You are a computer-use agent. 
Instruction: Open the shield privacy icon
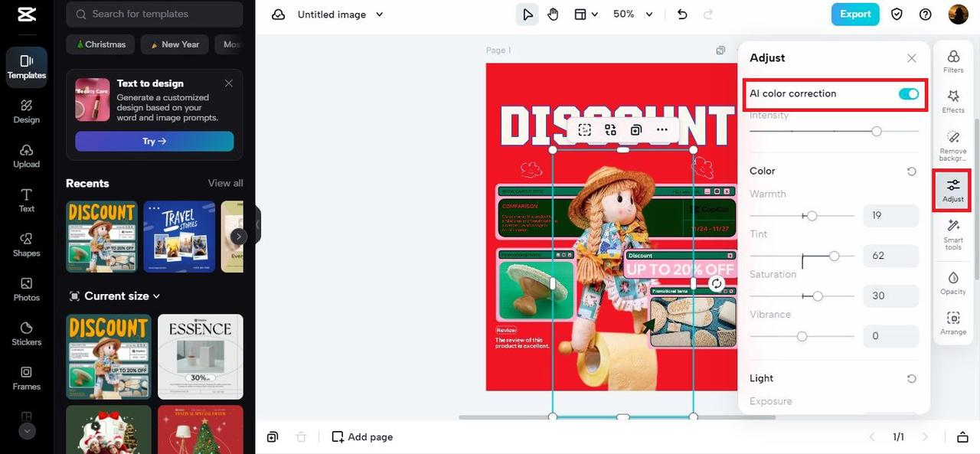897,15
